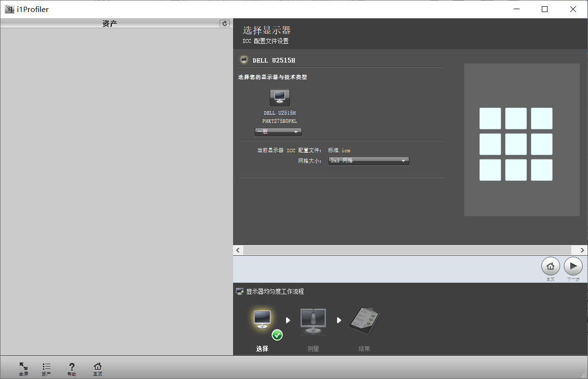588x379 pixels.
Task: Open help (帮助) question mark icon
Action: tap(72, 368)
